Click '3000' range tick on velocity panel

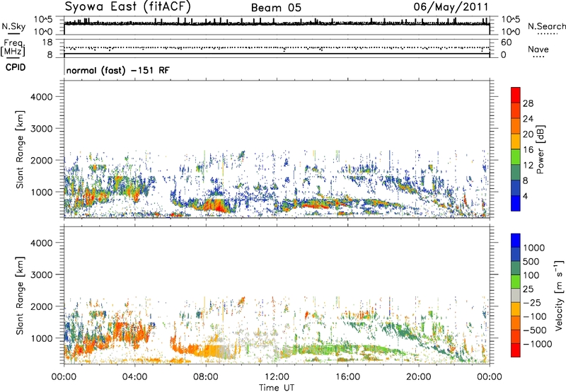[x=41, y=275]
